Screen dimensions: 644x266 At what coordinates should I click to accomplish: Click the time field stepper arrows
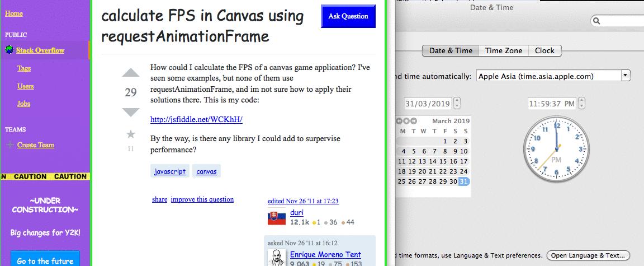click(582, 104)
